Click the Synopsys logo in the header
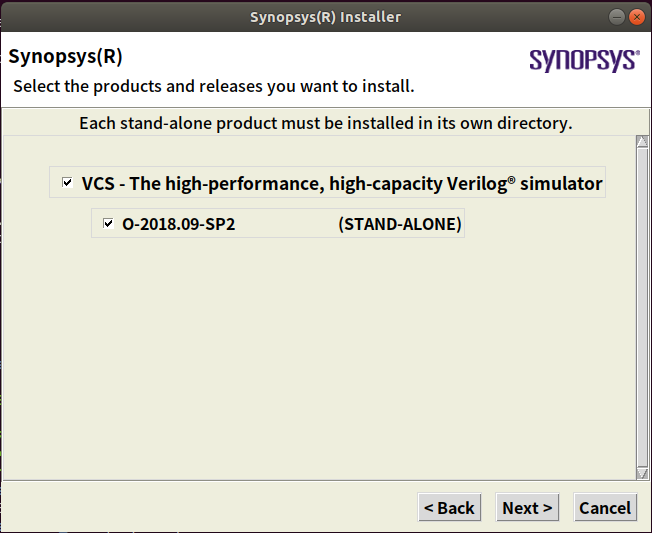 [x=584, y=60]
